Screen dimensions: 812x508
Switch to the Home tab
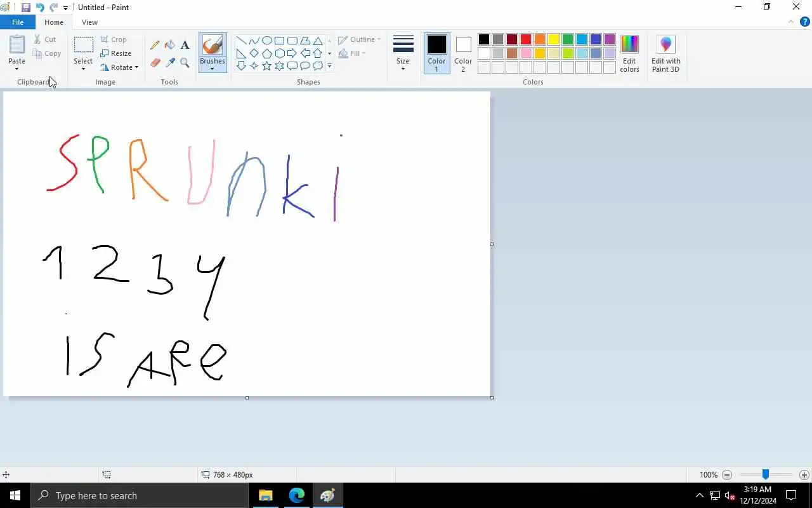click(54, 22)
